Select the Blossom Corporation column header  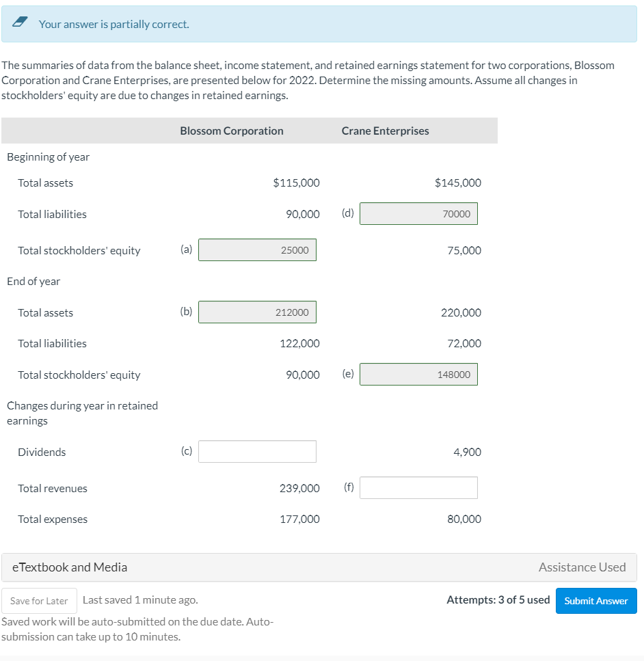pyautogui.click(x=231, y=130)
